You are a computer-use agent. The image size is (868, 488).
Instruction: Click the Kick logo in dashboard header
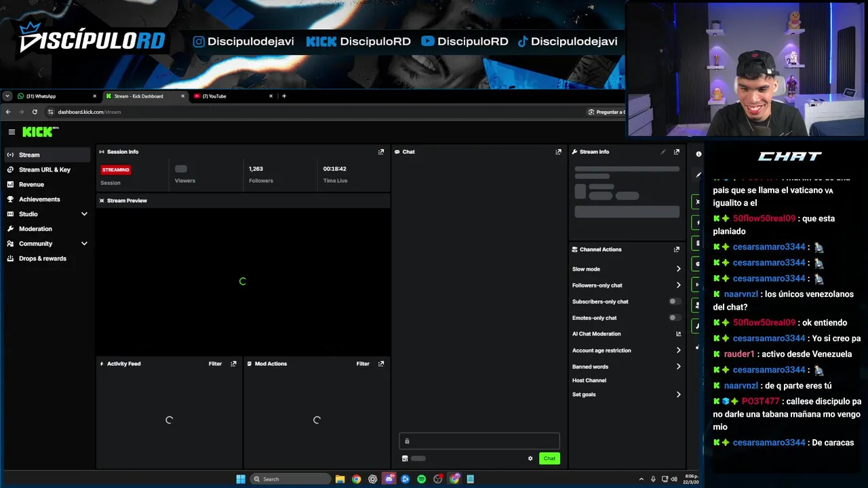tap(40, 131)
